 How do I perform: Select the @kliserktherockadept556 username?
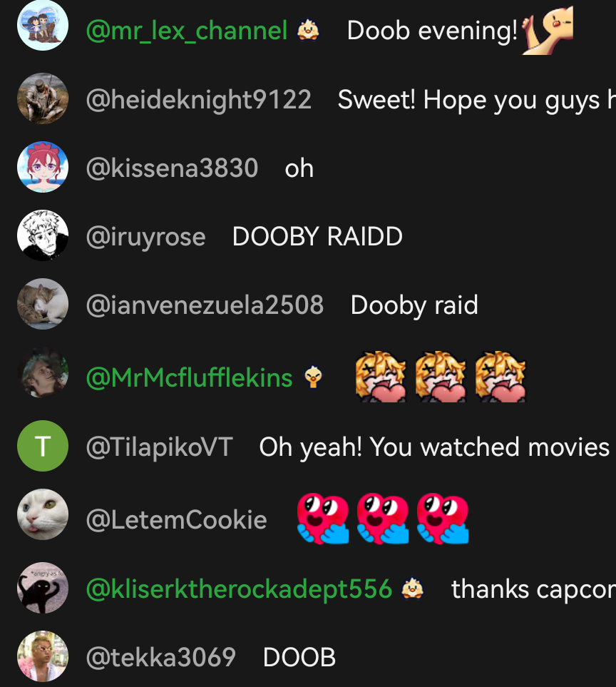(239, 589)
